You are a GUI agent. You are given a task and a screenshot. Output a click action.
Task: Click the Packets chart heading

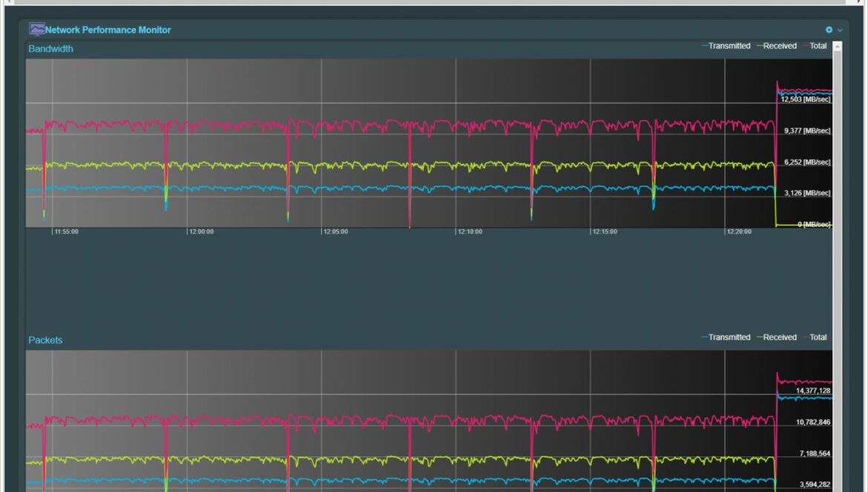45,341
